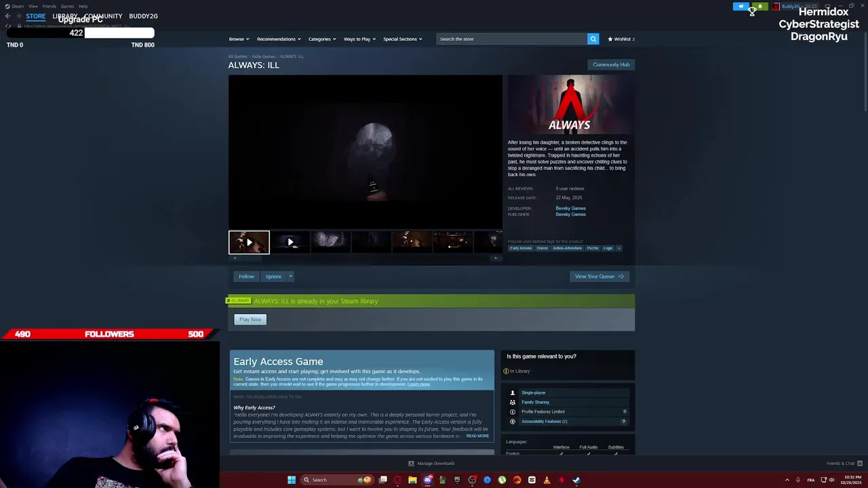Click the Family Sharing icon
The image size is (868, 488).
[513, 402]
